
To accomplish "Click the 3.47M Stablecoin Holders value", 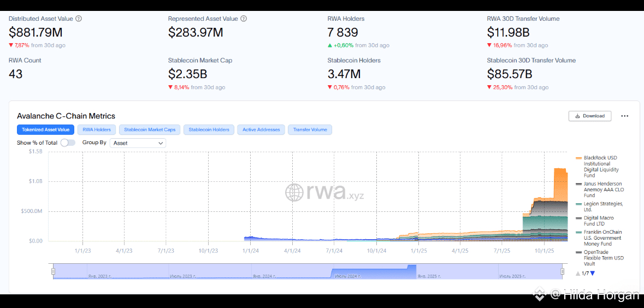I will (344, 74).
